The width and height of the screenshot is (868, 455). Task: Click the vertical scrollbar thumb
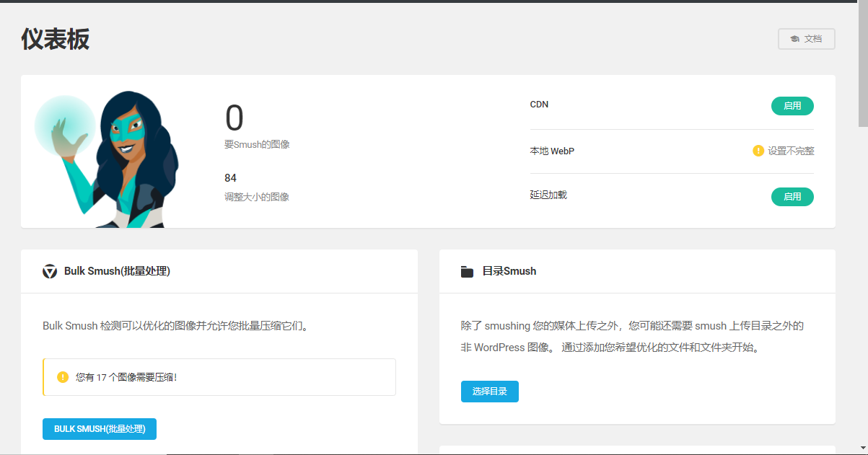point(863,65)
